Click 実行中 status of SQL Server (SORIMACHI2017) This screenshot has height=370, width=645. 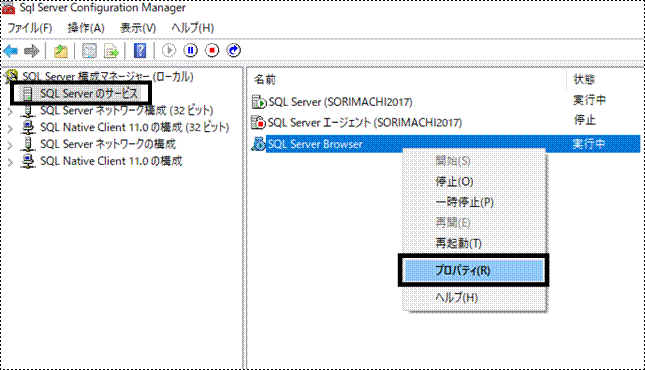[589, 100]
